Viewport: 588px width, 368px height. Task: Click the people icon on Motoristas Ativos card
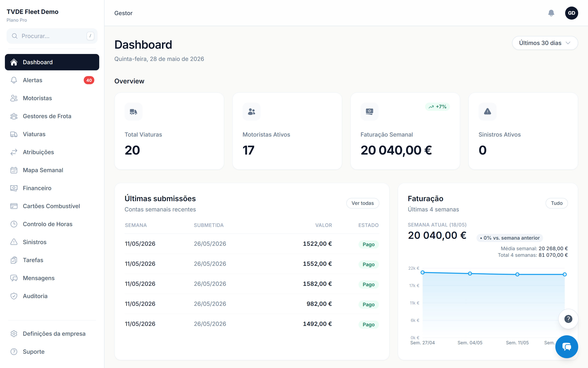coord(252,112)
